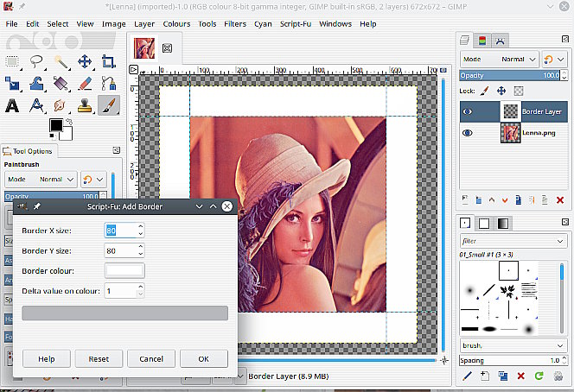Viewport: 574px width, 392px height.
Task: Open layer Mode dropdown in Layers panel
Action: pos(499,60)
